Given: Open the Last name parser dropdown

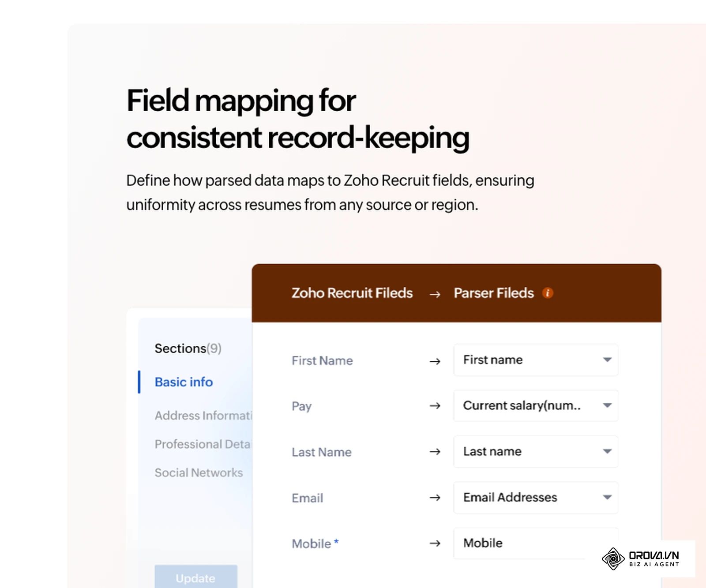Looking at the screenshot, I should (536, 451).
